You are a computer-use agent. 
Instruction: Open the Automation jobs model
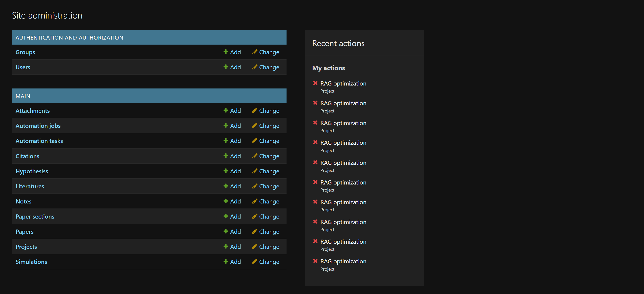coord(38,126)
